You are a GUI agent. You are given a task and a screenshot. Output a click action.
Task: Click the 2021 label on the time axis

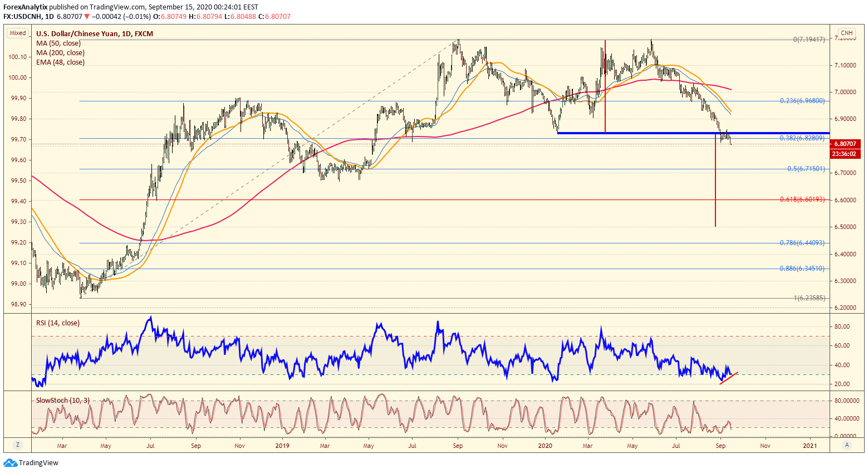click(810, 446)
